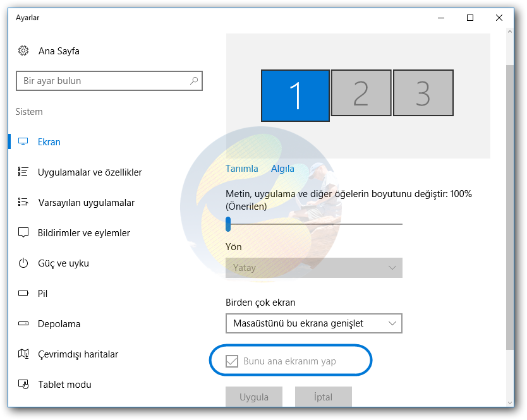This screenshot has width=527, height=420.
Task: Select display 3 thumbnail
Action: click(x=423, y=93)
